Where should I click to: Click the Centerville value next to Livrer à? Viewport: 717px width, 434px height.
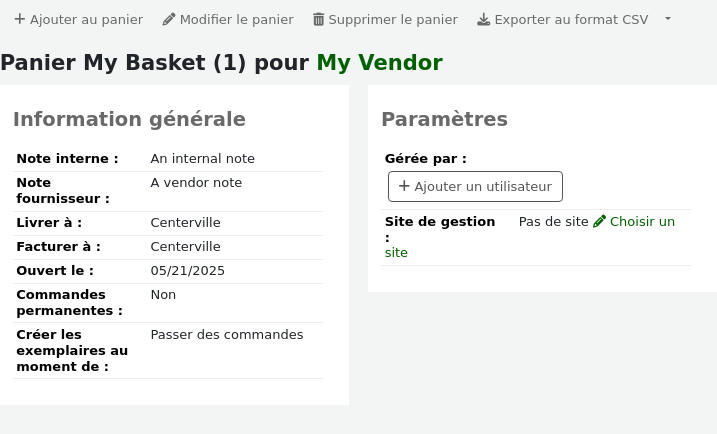(185, 223)
